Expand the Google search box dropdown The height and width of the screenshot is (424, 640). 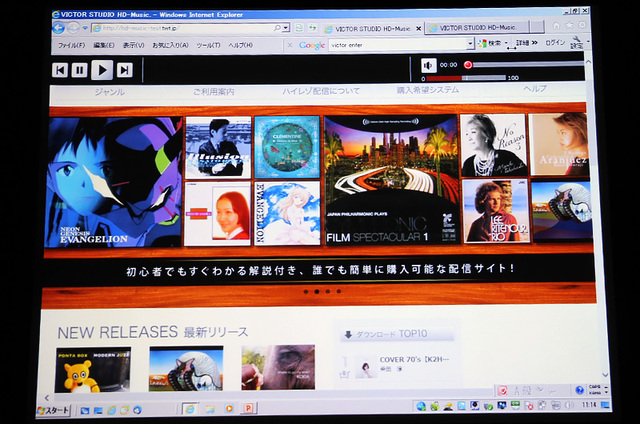point(470,45)
